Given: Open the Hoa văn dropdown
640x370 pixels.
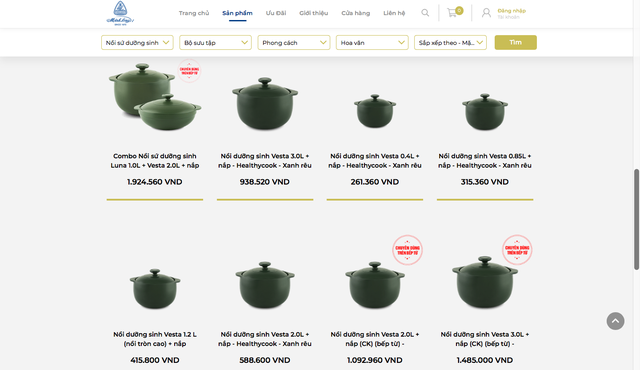Looking at the screenshot, I should tap(372, 42).
